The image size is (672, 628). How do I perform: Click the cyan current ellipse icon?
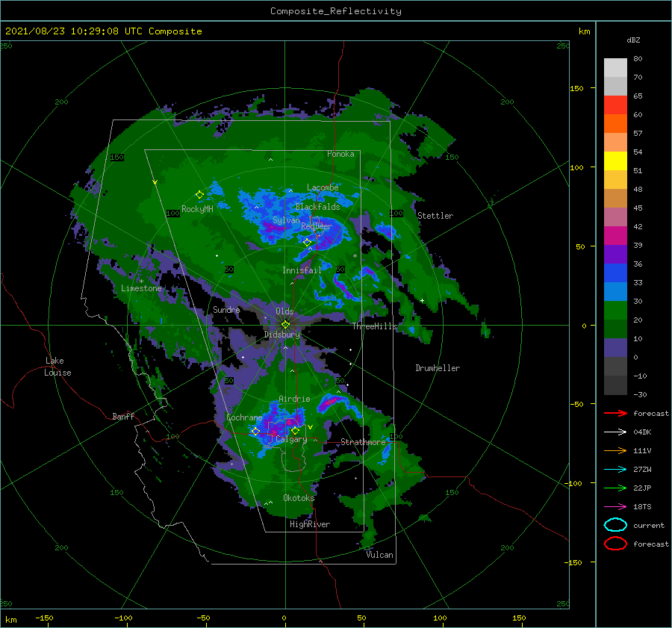pyautogui.click(x=615, y=525)
